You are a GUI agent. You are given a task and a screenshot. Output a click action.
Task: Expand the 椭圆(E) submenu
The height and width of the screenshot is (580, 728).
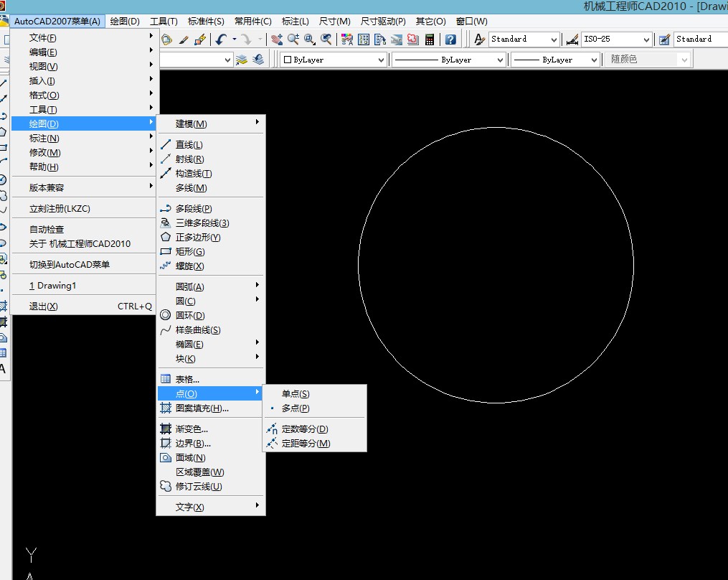212,345
